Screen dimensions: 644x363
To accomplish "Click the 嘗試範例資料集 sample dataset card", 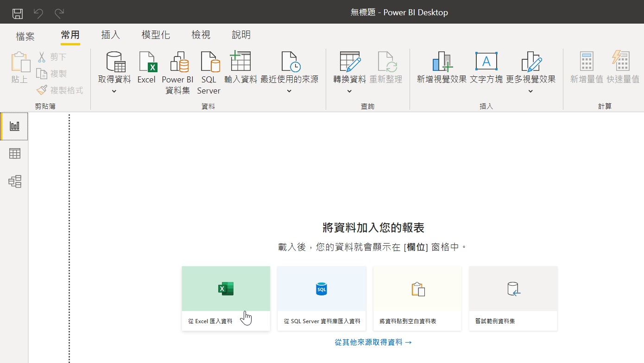I will coord(513,298).
